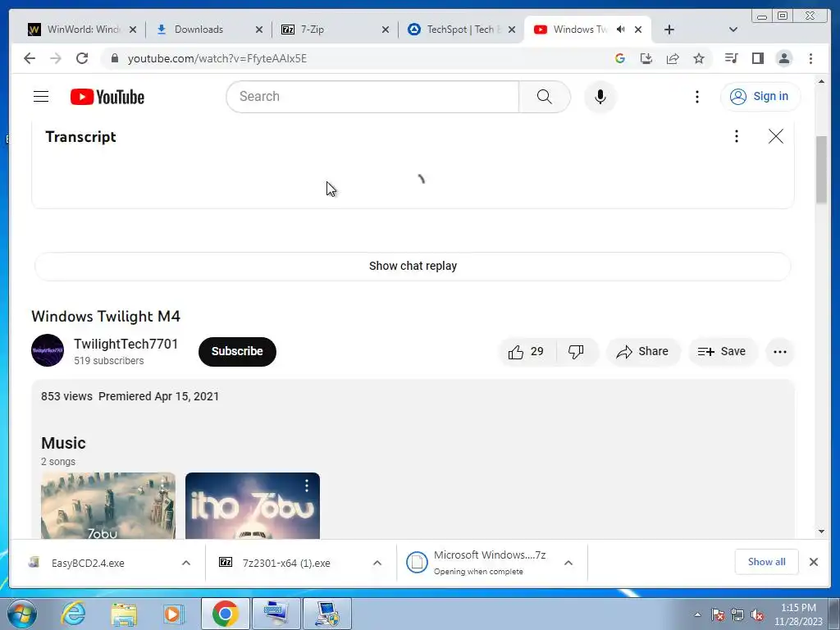Open YouTube settings three-dot menu
This screenshot has width=840, height=630.
pos(697,97)
